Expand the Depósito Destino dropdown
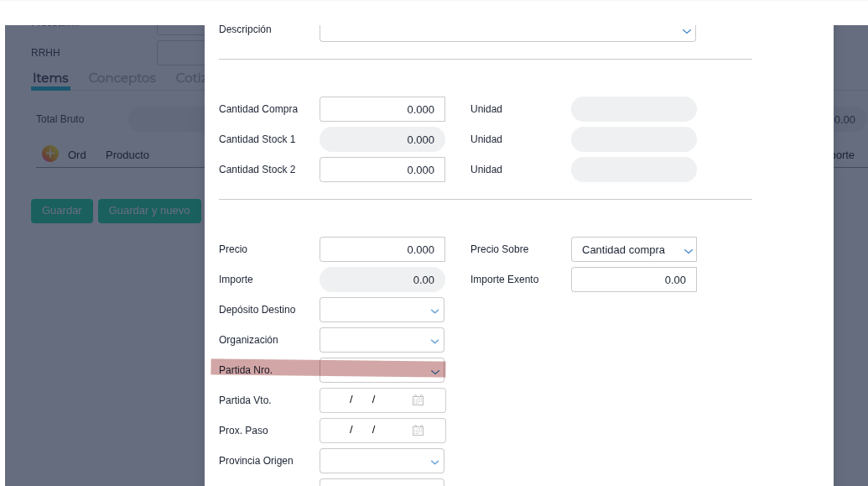868x486 pixels. (434, 311)
